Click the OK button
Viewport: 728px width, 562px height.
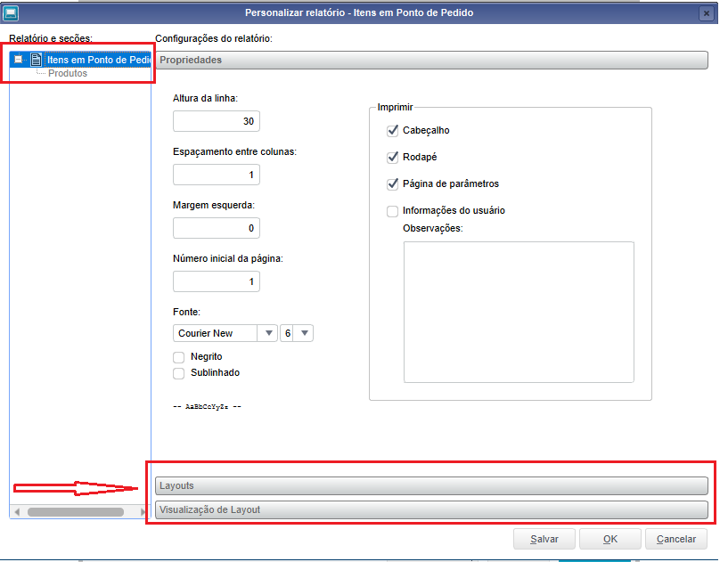(x=610, y=539)
